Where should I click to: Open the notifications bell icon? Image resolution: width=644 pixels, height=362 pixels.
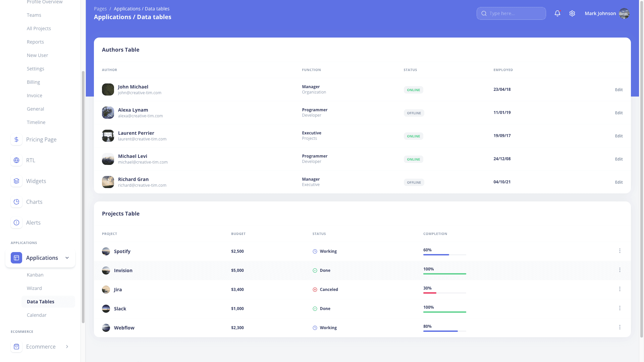point(557,13)
